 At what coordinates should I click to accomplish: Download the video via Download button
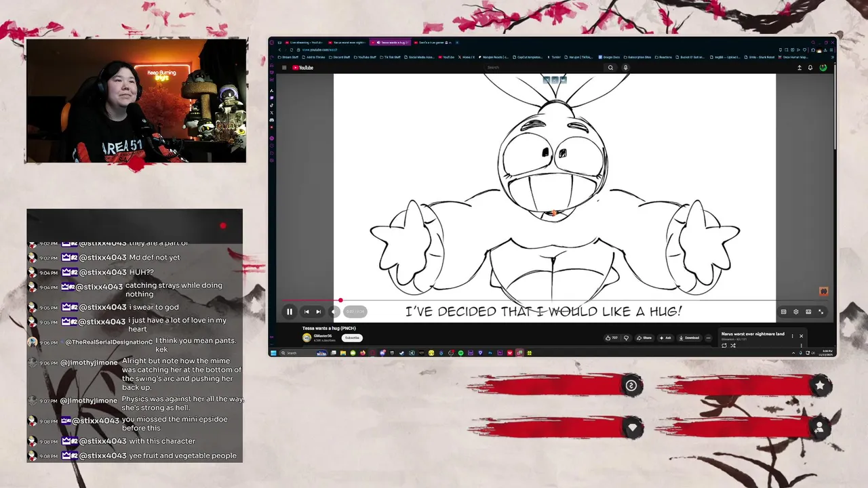click(x=690, y=338)
